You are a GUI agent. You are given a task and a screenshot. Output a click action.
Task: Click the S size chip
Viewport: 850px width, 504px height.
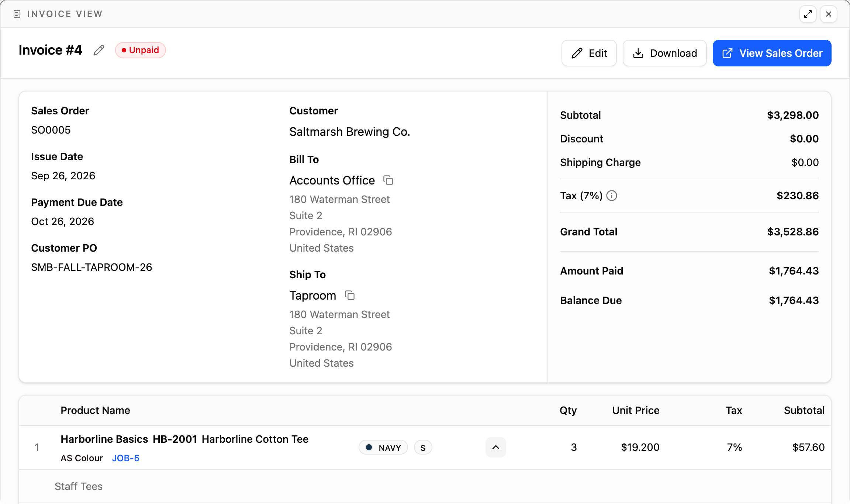423,448
